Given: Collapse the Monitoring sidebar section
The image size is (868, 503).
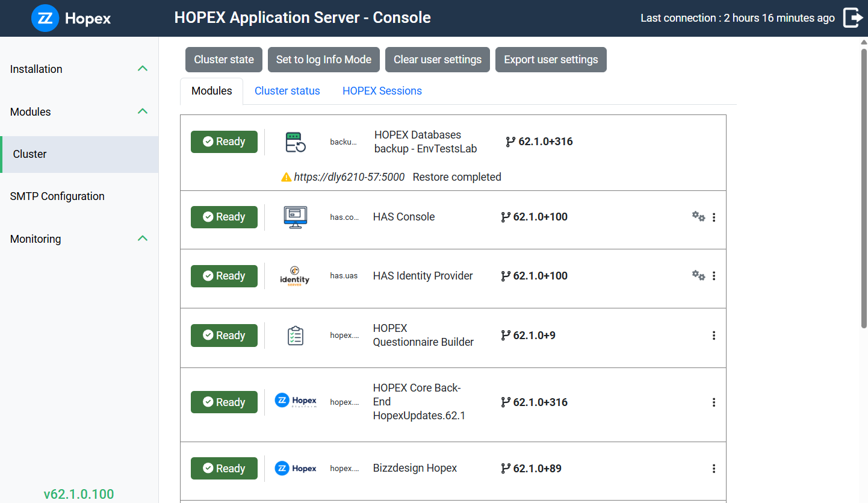Looking at the screenshot, I should [x=143, y=239].
